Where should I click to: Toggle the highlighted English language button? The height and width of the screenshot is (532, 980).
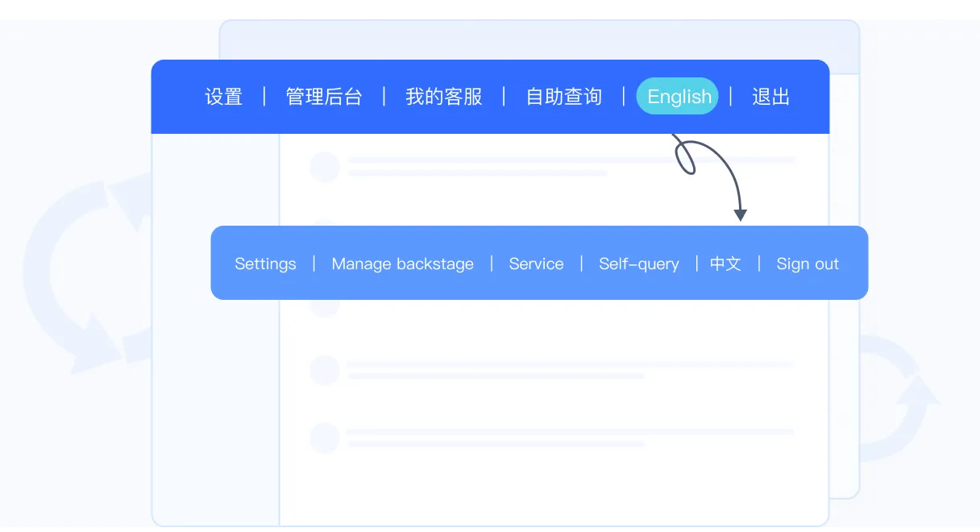click(x=679, y=97)
